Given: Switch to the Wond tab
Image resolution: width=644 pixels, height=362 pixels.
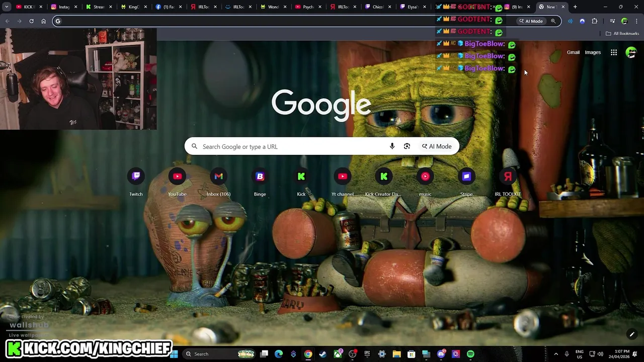Looking at the screenshot, I should (272, 7).
